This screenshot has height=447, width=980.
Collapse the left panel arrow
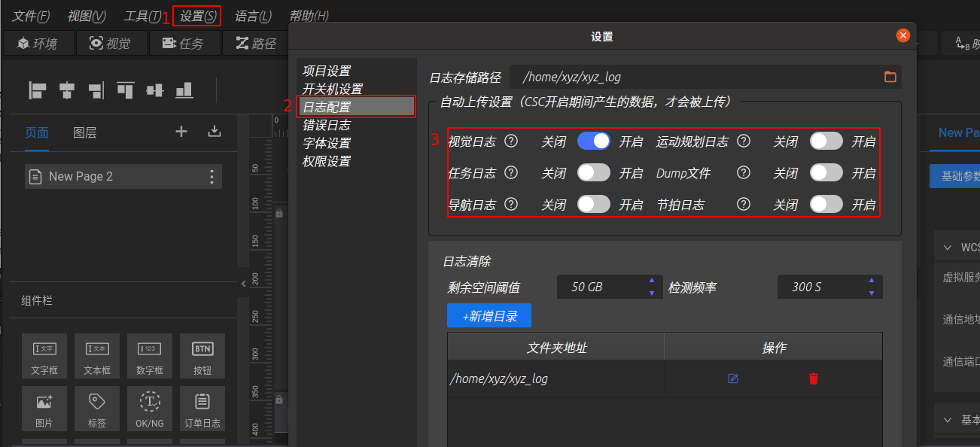[243, 284]
